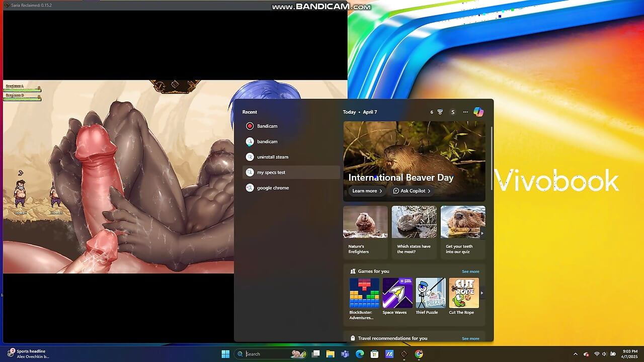The height and width of the screenshot is (362, 644).
Task: Open Microsoft Store from the taskbar
Action: [374, 354]
